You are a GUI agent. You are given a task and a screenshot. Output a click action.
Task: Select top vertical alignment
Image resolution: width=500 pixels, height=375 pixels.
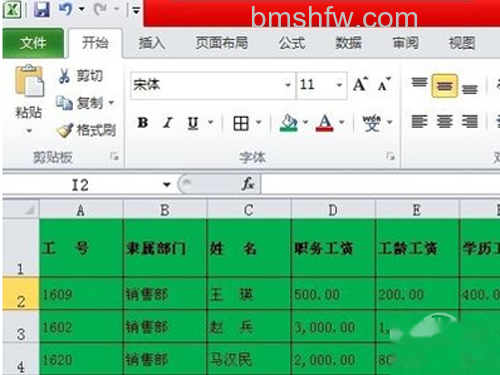(x=419, y=83)
